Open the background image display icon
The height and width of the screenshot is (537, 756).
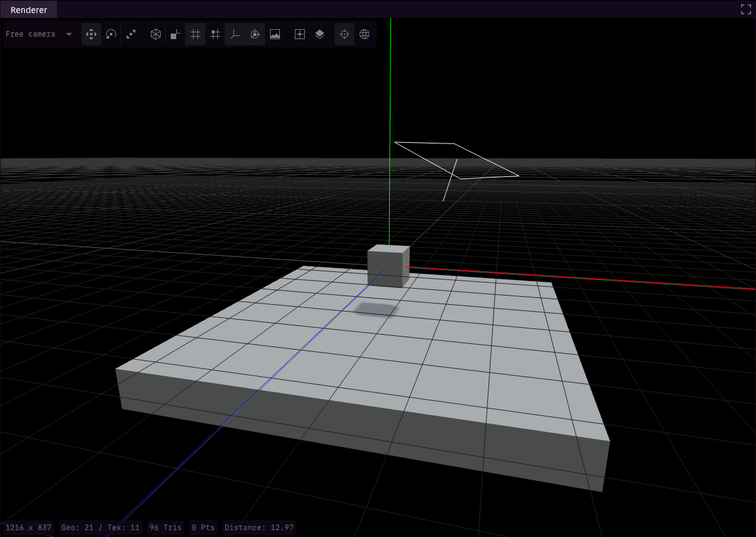[x=275, y=34]
